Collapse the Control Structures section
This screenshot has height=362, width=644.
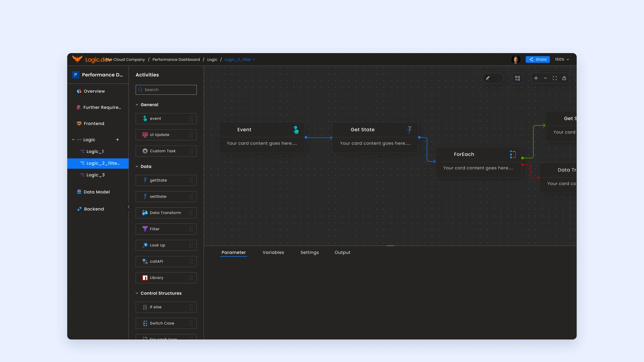[x=137, y=293]
